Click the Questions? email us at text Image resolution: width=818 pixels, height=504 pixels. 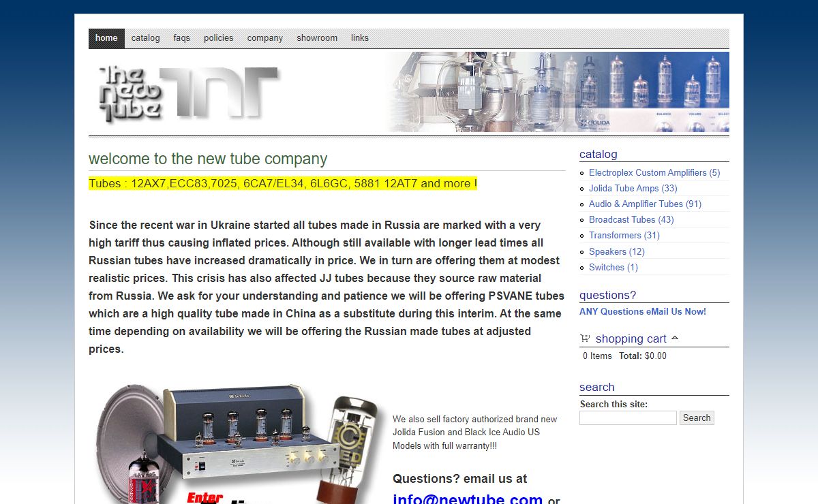(460, 479)
